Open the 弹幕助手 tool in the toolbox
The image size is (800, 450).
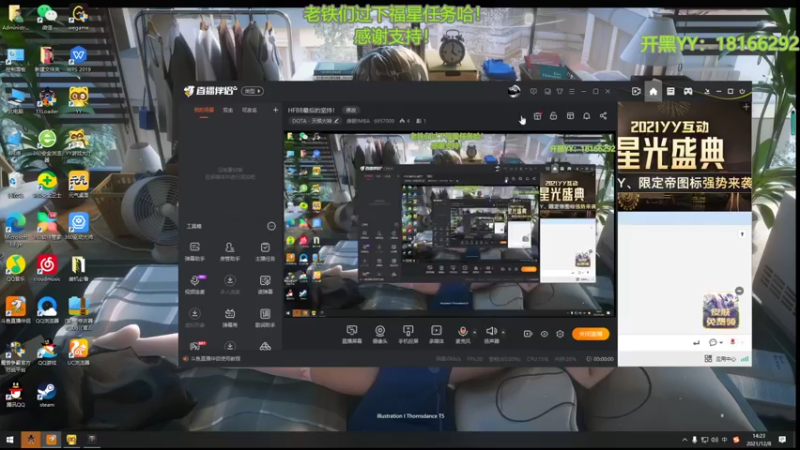[x=194, y=251]
